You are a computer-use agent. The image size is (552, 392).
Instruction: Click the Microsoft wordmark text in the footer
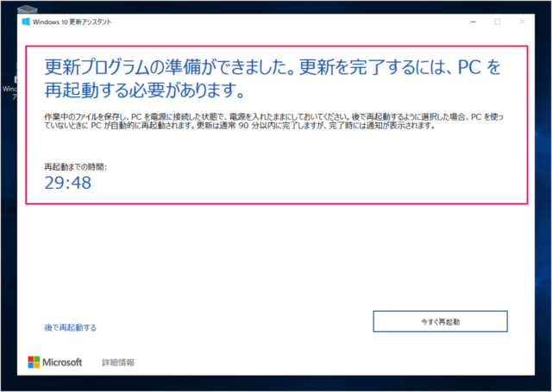(62, 363)
